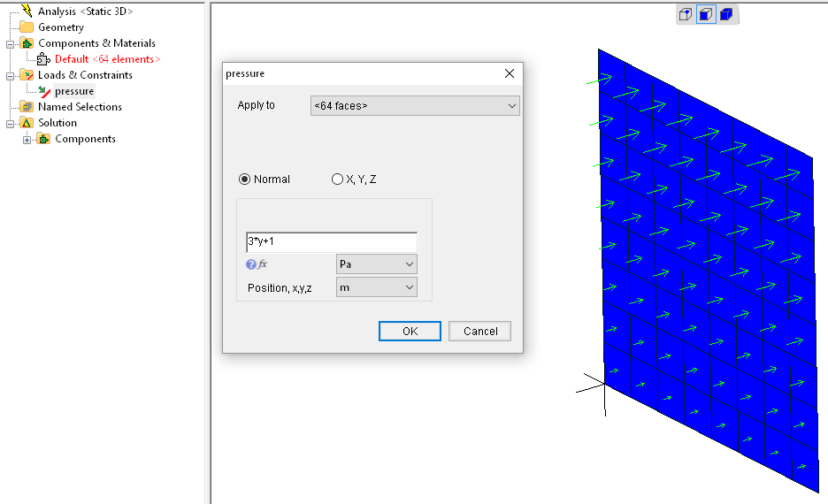Open the formula help question mark icon

coord(251,264)
